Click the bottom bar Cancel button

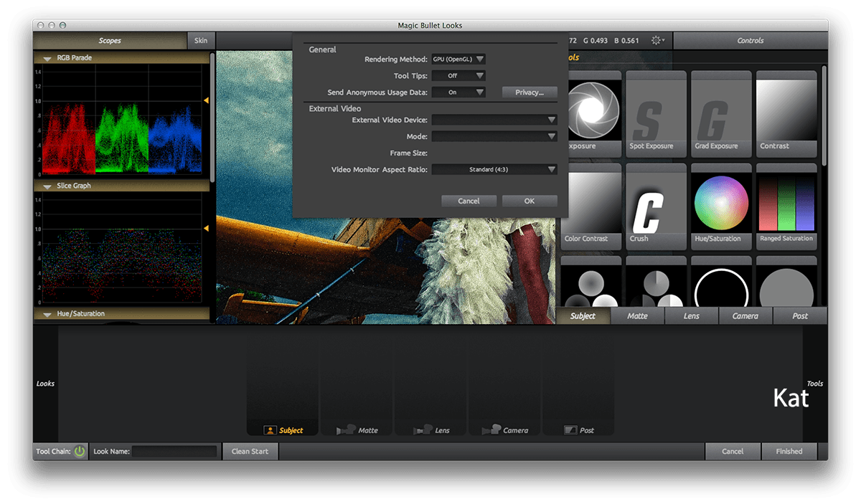click(x=733, y=452)
